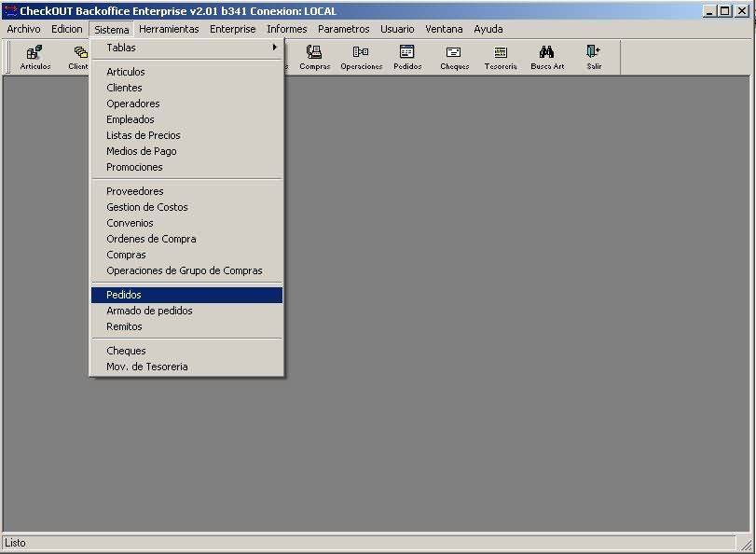Open the Archivo menu
This screenshot has height=554, width=756.
23,29
